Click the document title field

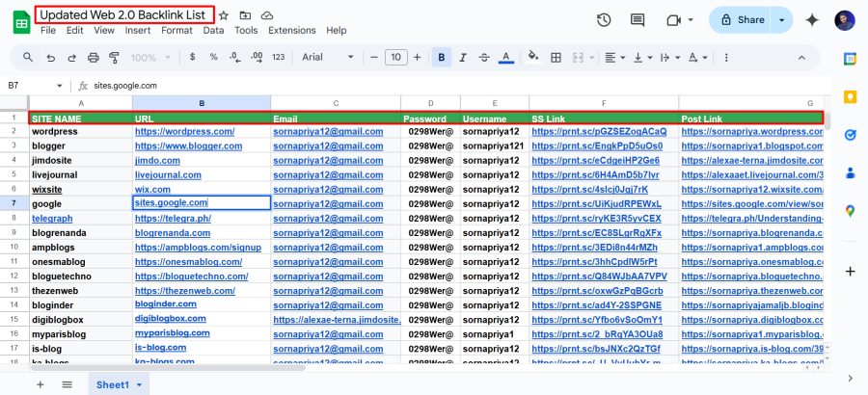pos(124,15)
